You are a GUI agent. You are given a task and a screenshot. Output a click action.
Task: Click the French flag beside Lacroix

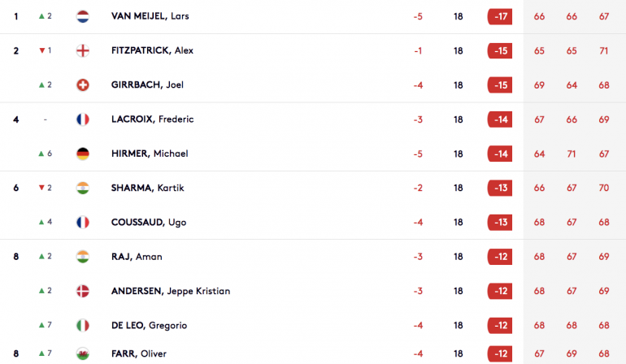[x=83, y=119]
